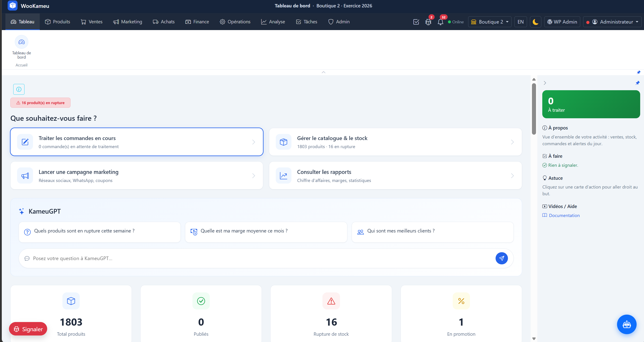This screenshot has height=342, width=644.
Task: Open the Administrateur user dropdown
Action: (612, 22)
